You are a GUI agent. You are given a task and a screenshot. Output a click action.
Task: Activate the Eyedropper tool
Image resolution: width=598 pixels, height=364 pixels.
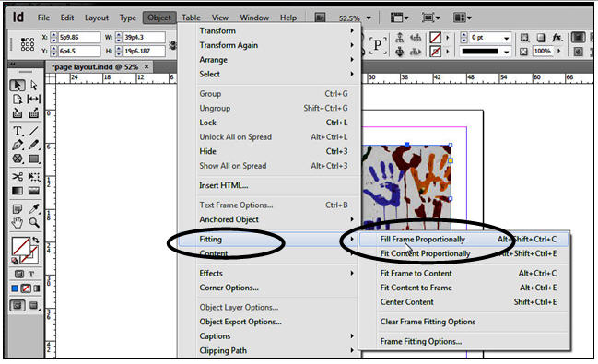tap(34, 208)
